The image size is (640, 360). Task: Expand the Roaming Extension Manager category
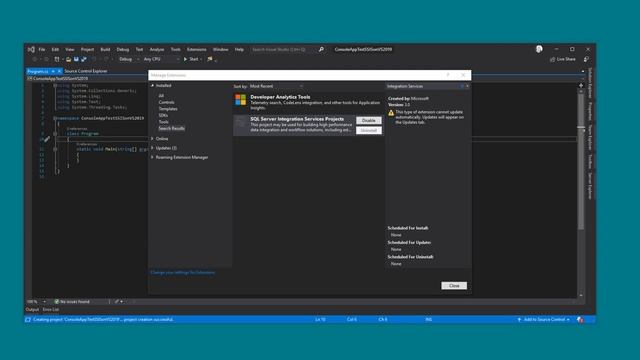pyautogui.click(x=153, y=157)
